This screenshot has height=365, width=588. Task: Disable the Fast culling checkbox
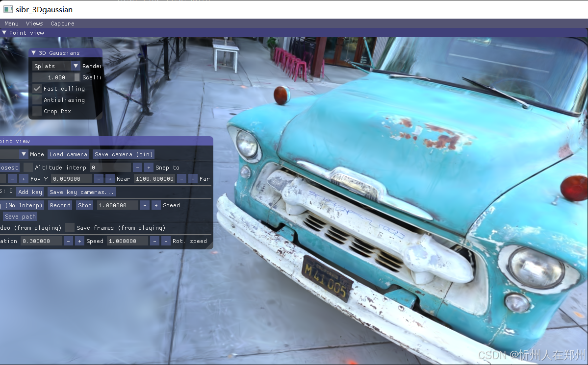click(x=37, y=89)
